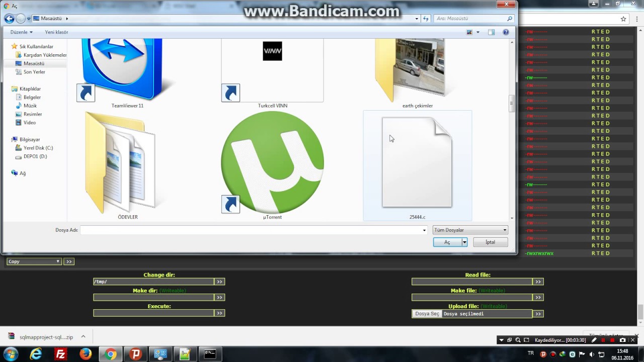Open the Aç button's dropdown arrow
644x362 pixels.
464,242
